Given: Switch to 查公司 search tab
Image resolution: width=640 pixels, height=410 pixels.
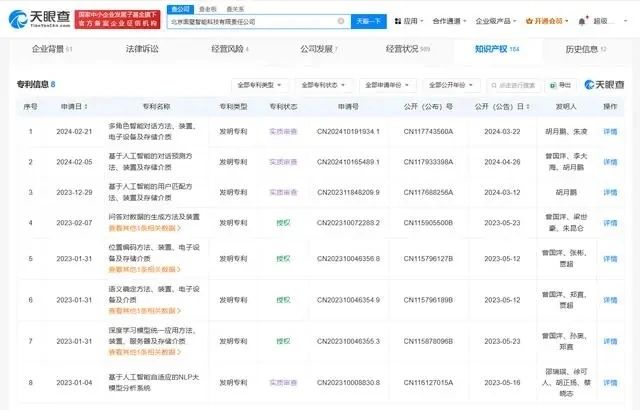Looking at the screenshot, I should [x=180, y=9].
